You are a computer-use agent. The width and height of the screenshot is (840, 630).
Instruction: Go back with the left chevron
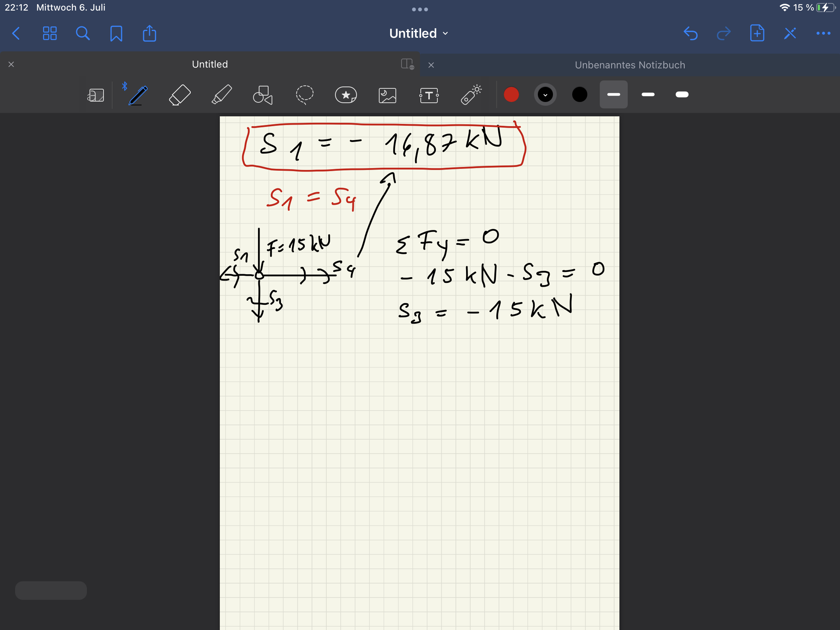coord(16,33)
